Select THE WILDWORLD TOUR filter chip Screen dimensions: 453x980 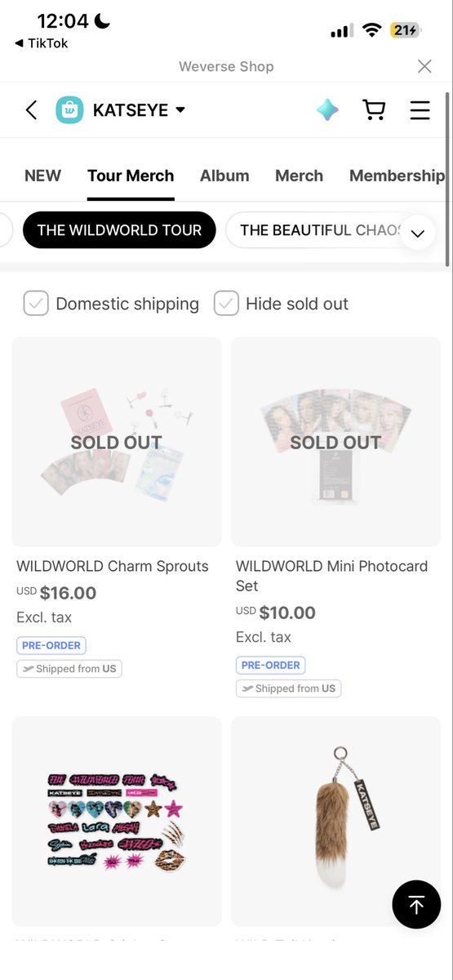119,230
